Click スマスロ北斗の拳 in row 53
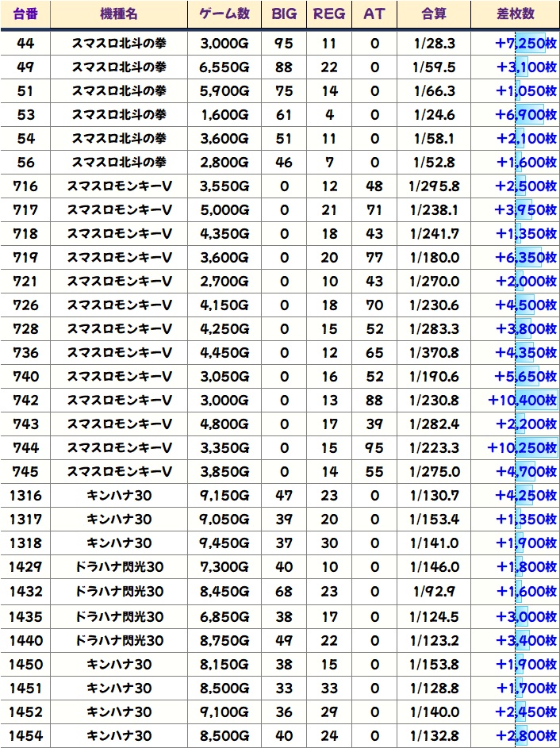Screen dimensions: 560x748 [119, 115]
